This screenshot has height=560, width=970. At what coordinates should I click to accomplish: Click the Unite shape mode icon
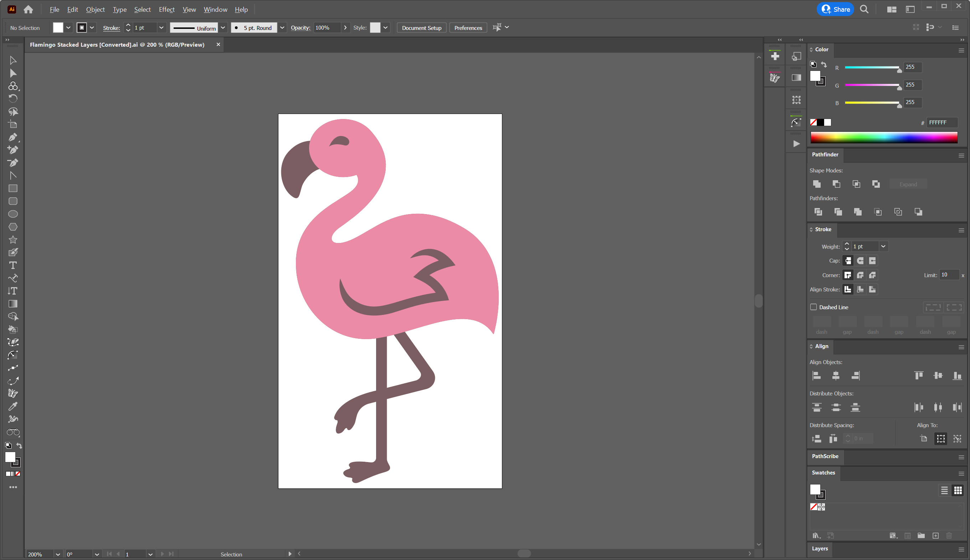click(816, 184)
